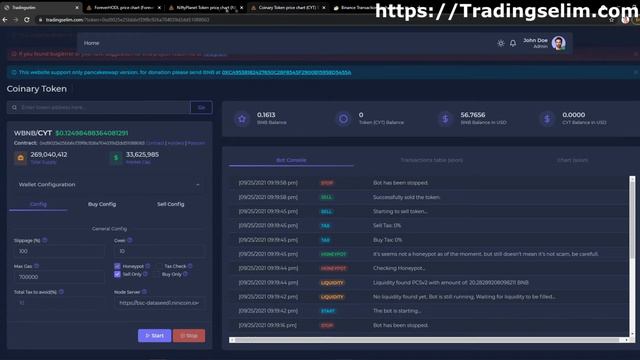Go back using the browser back arrow

[5, 19]
